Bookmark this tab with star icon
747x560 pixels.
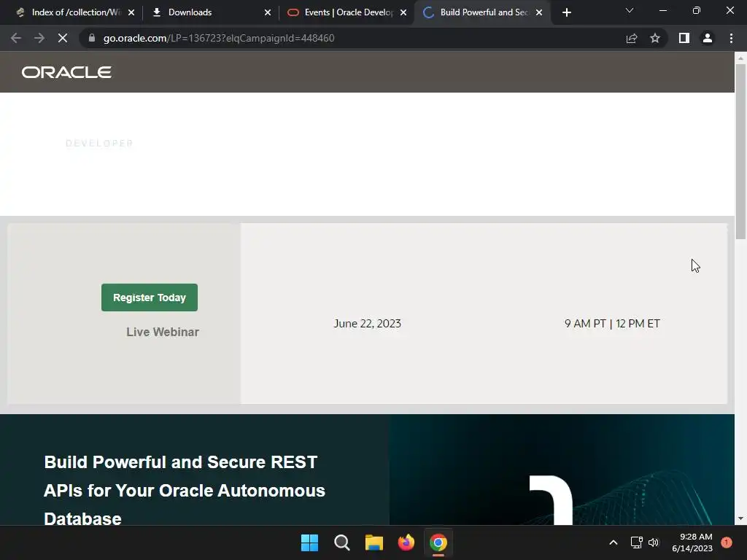click(x=655, y=38)
